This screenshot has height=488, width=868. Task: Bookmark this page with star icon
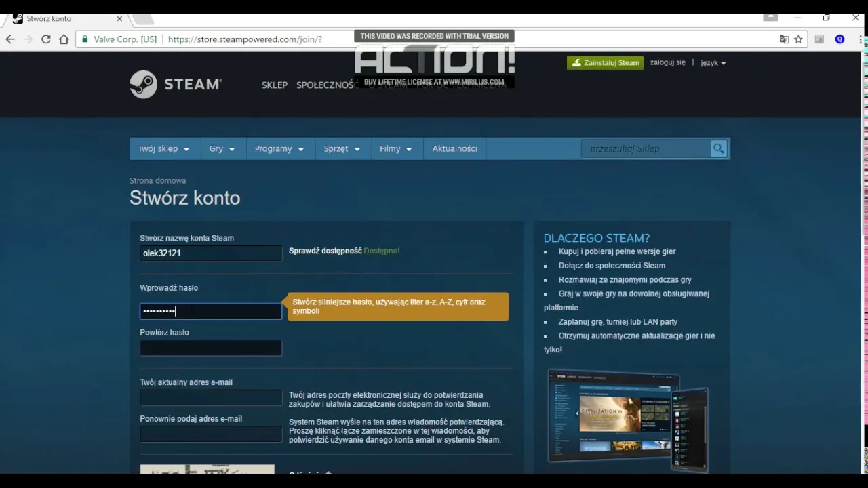[799, 39]
